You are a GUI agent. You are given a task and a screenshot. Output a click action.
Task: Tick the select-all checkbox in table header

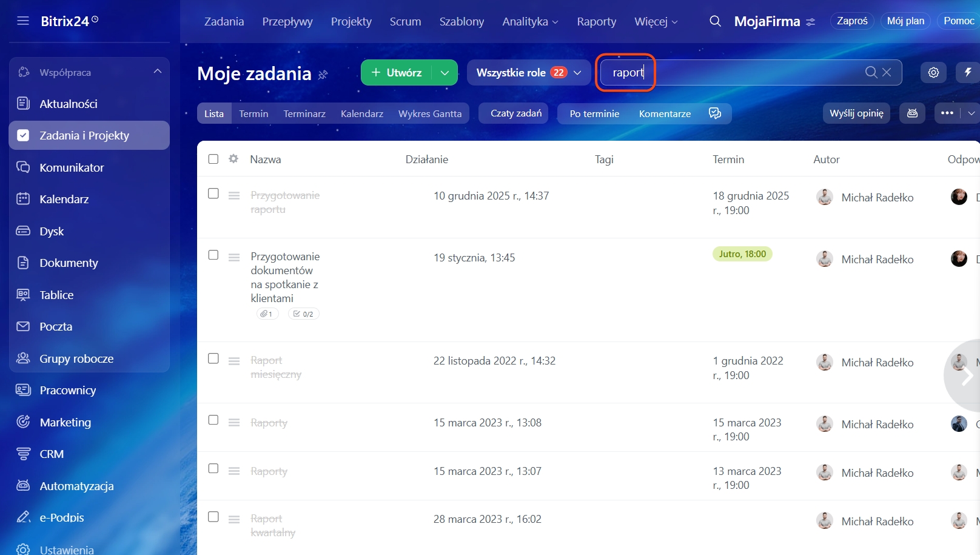[x=213, y=159]
